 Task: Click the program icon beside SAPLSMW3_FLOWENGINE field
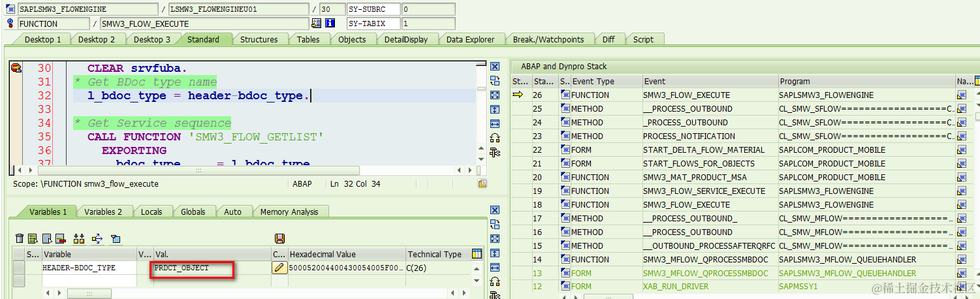[10, 9]
